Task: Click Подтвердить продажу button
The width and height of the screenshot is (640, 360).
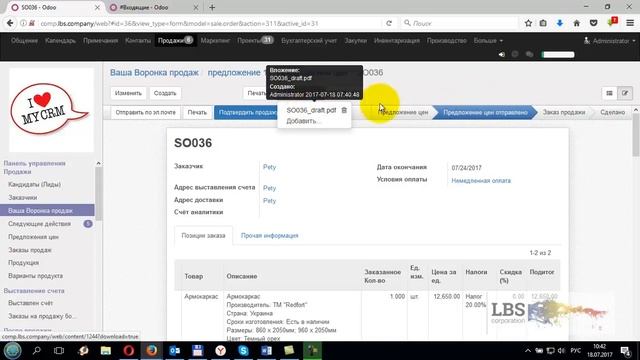Action: 247,112
